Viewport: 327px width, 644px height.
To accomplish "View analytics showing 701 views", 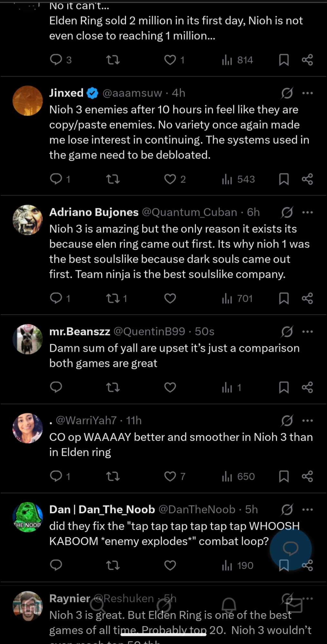I will coord(237,298).
